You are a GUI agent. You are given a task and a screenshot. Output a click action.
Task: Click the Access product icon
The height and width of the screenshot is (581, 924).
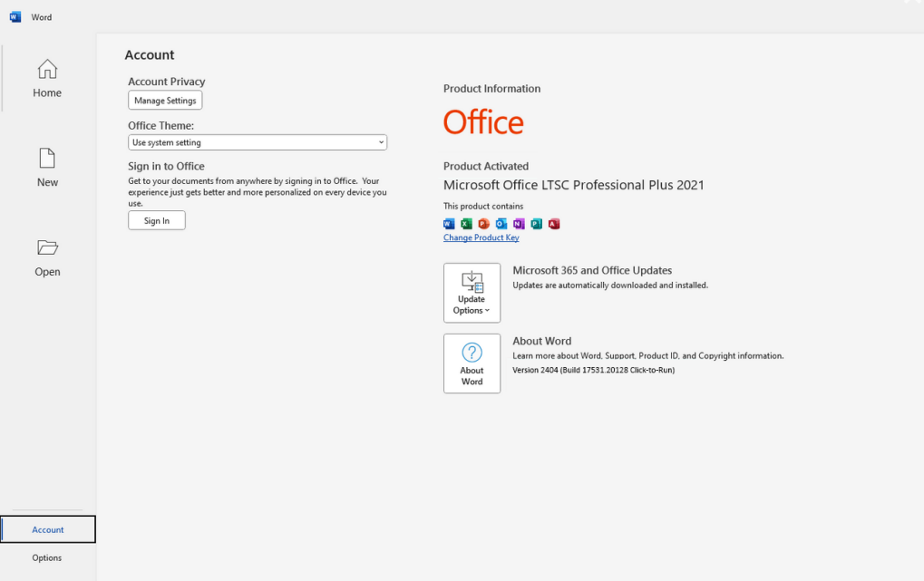coord(554,224)
